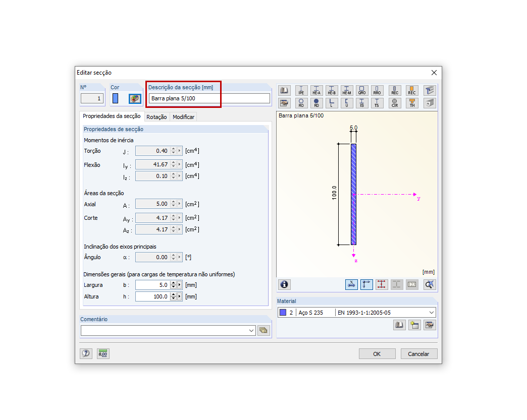Open the multicolor color picker button
This screenshot has height=420, width=527.
tap(135, 98)
